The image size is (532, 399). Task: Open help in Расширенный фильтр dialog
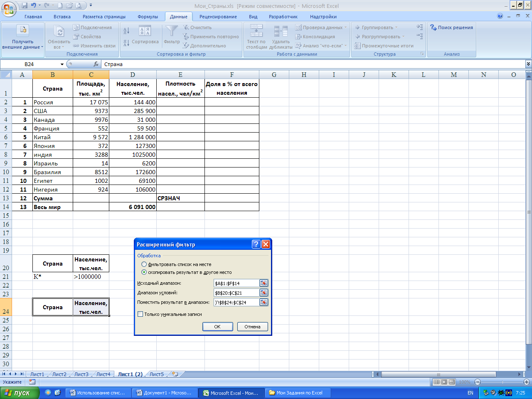[x=256, y=244]
